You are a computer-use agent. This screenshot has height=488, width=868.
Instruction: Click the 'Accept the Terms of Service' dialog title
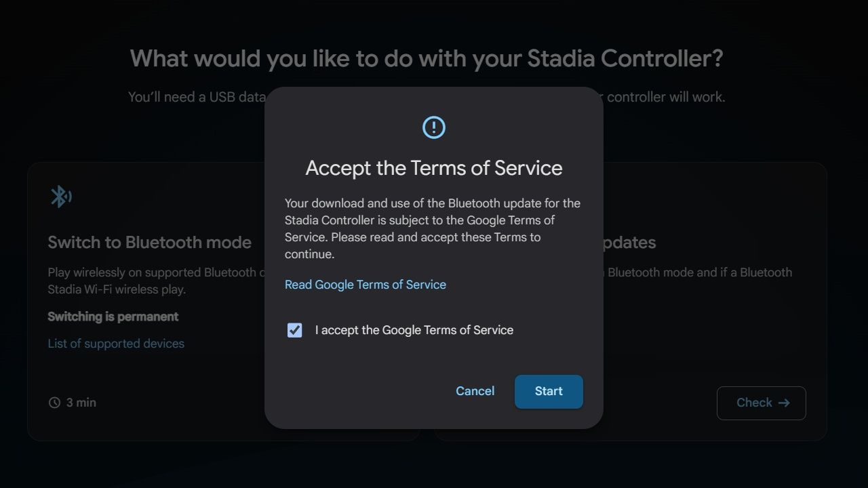pyautogui.click(x=433, y=168)
